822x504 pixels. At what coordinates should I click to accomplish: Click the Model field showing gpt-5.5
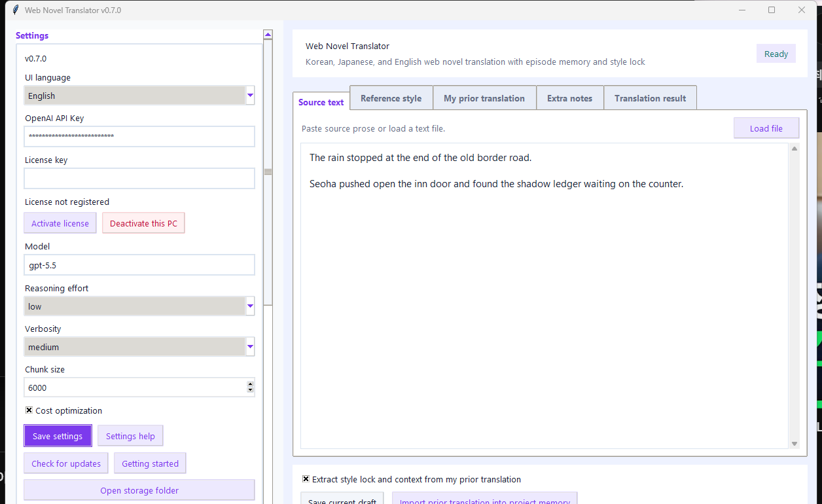tap(139, 265)
